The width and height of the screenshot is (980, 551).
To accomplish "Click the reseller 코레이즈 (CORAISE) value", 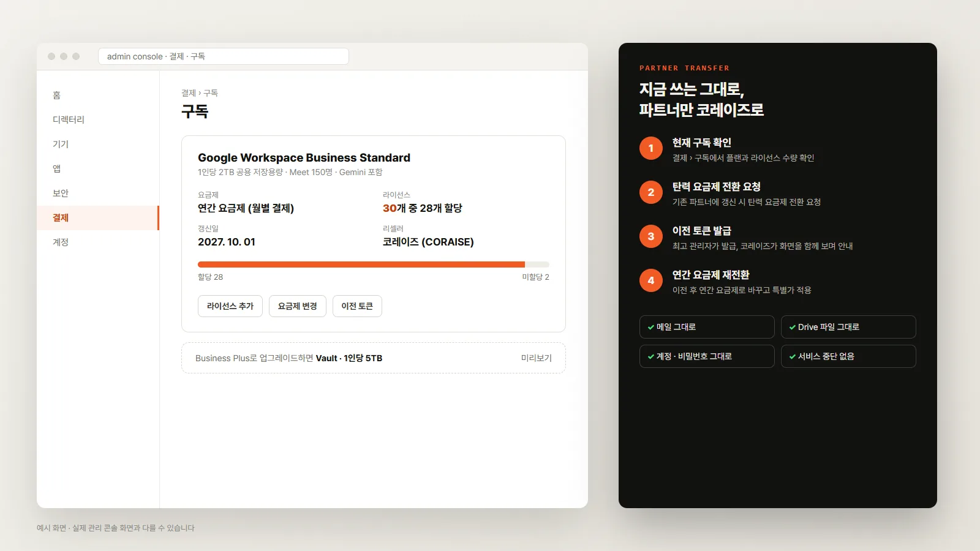I will click(x=428, y=242).
